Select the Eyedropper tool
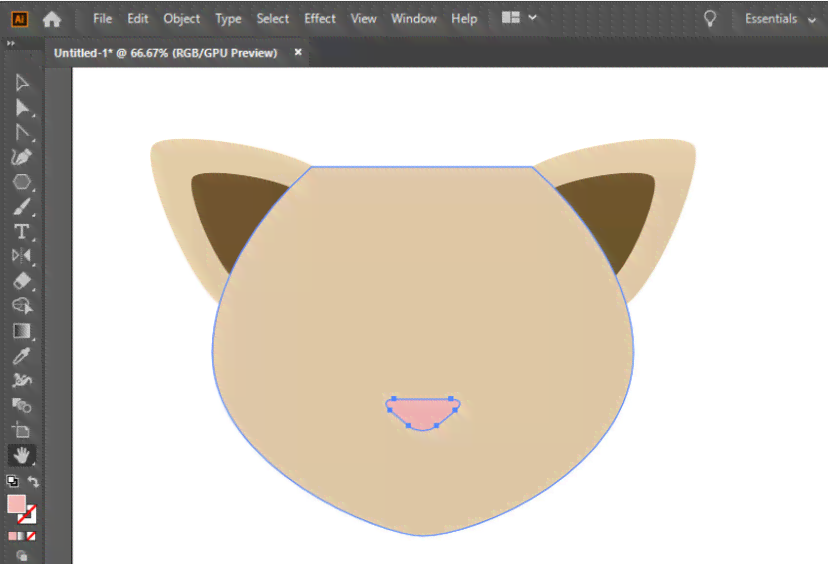This screenshot has height=564, width=828. (x=22, y=356)
